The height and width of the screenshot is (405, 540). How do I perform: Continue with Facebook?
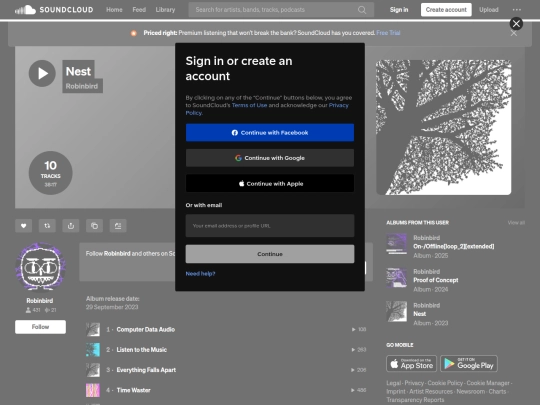(270, 133)
